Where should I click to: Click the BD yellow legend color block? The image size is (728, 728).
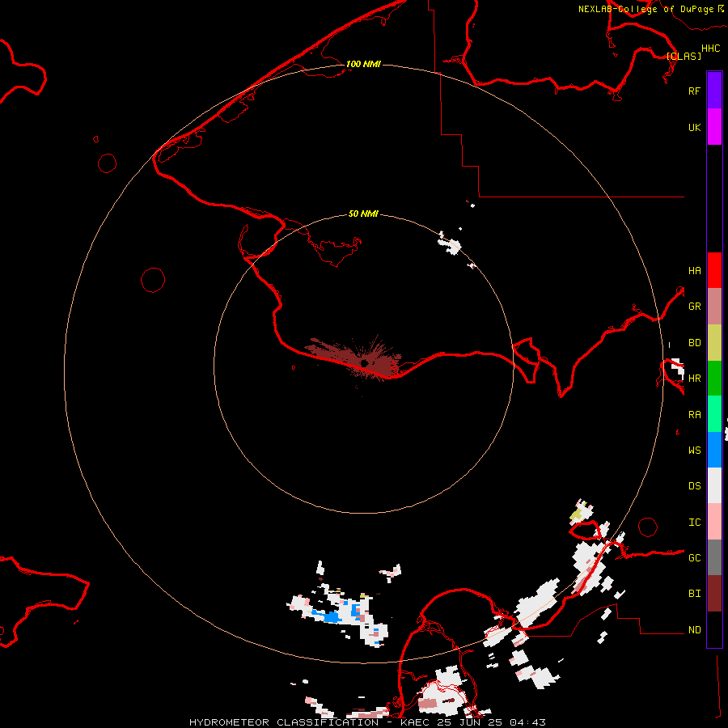tap(714, 343)
